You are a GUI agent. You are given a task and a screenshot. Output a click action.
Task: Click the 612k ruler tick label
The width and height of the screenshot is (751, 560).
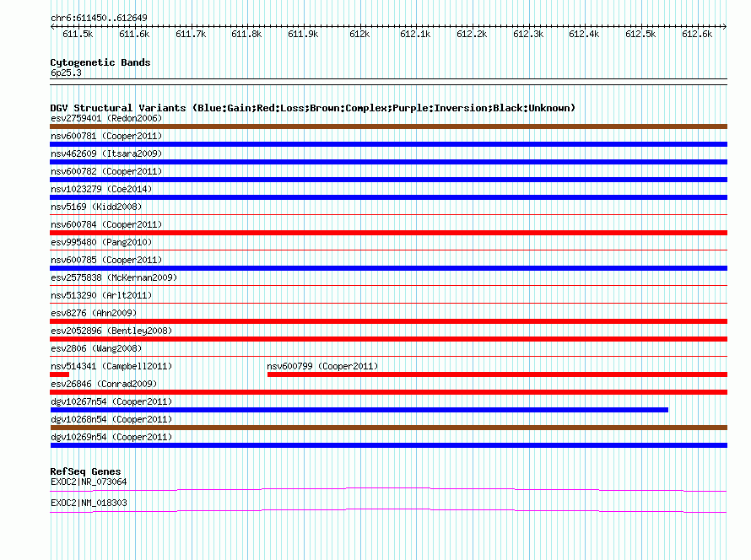[x=359, y=34]
